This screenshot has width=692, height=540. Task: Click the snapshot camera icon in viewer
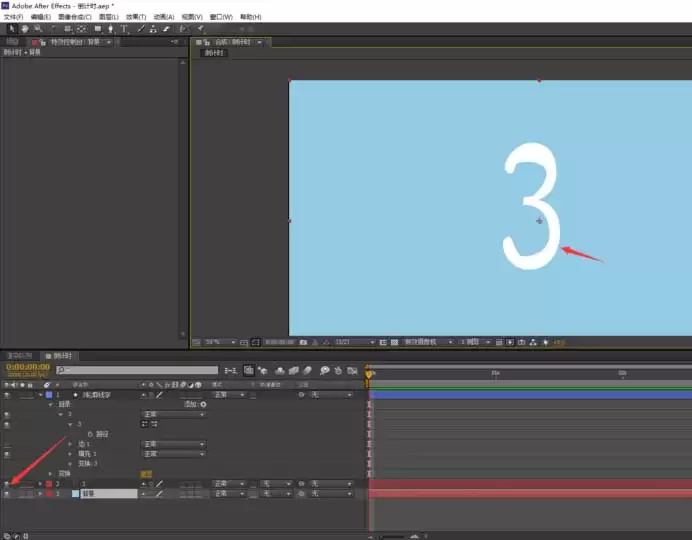(303, 342)
